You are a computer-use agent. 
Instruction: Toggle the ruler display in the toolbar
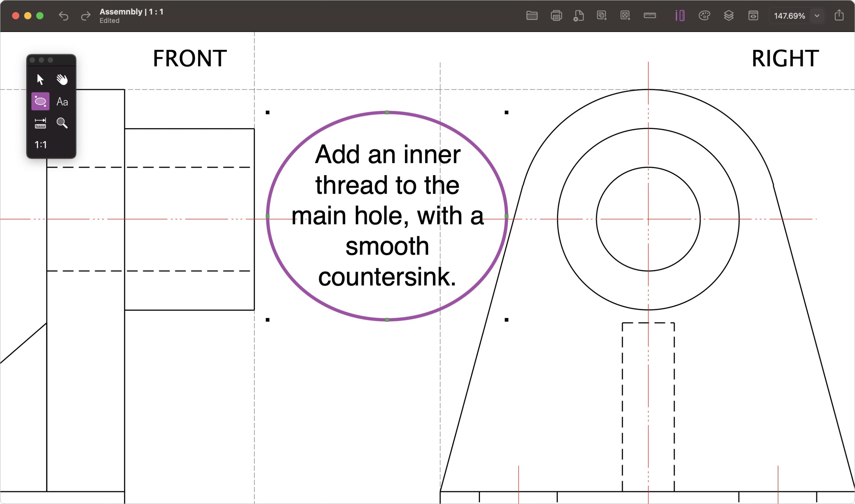click(x=649, y=16)
